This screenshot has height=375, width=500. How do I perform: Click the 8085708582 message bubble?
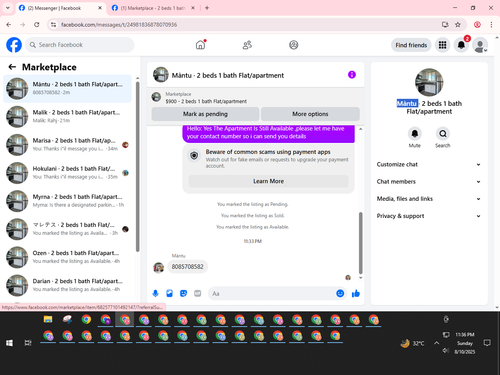pyautogui.click(x=187, y=267)
